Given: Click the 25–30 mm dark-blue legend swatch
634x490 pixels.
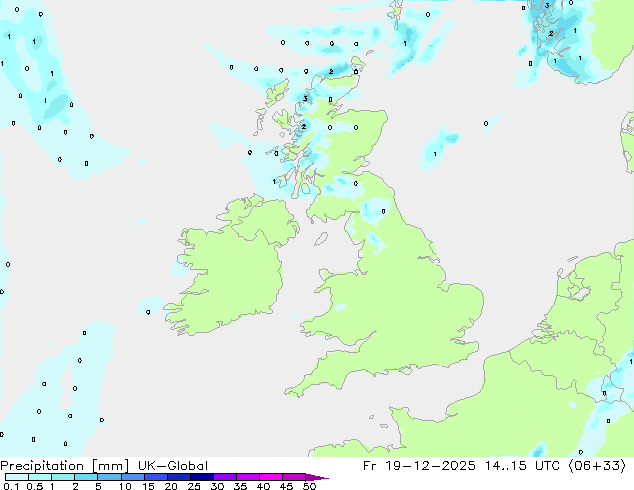Looking at the screenshot, I should (201, 477).
